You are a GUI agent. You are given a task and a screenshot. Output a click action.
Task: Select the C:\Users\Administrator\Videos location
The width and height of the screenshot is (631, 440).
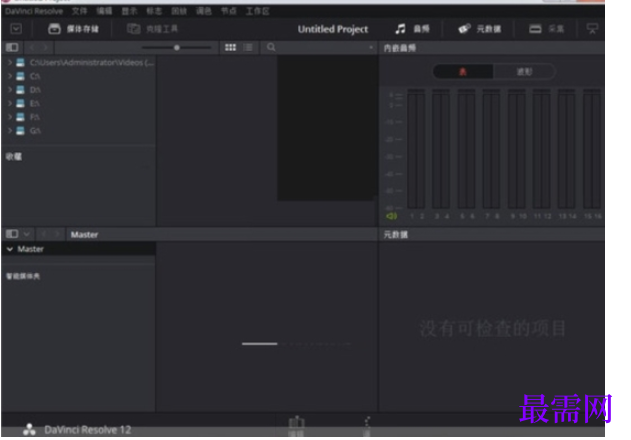[x=92, y=62]
